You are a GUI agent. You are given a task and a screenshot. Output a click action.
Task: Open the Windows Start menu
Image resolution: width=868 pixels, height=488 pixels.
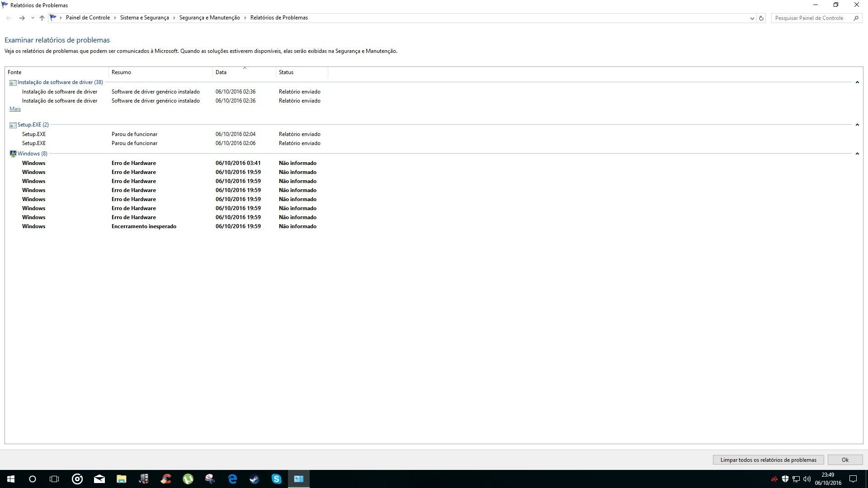[11, 479]
